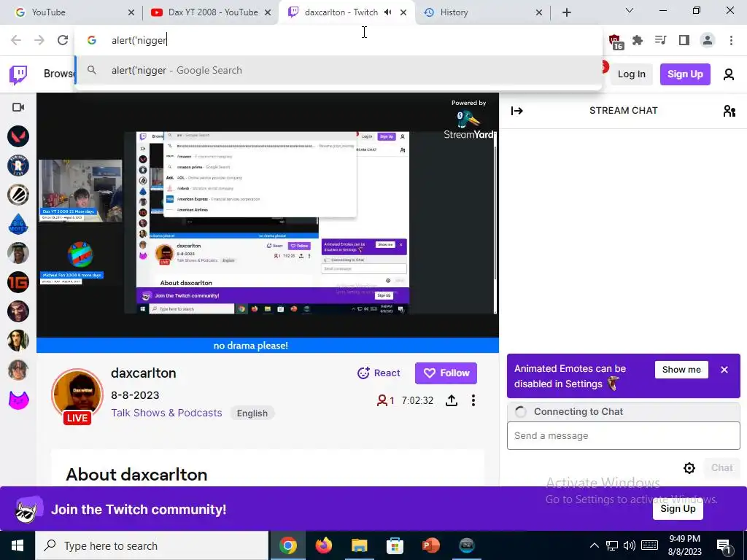Open File Explorer from the taskbar
This screenshot has width=747, height=560.
[x=359, y=545]
